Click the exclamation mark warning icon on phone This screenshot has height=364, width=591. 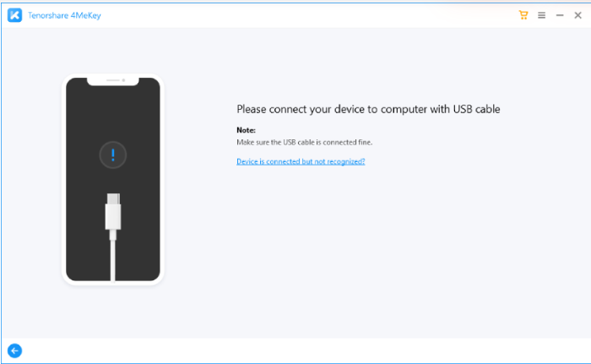point(112,155)
